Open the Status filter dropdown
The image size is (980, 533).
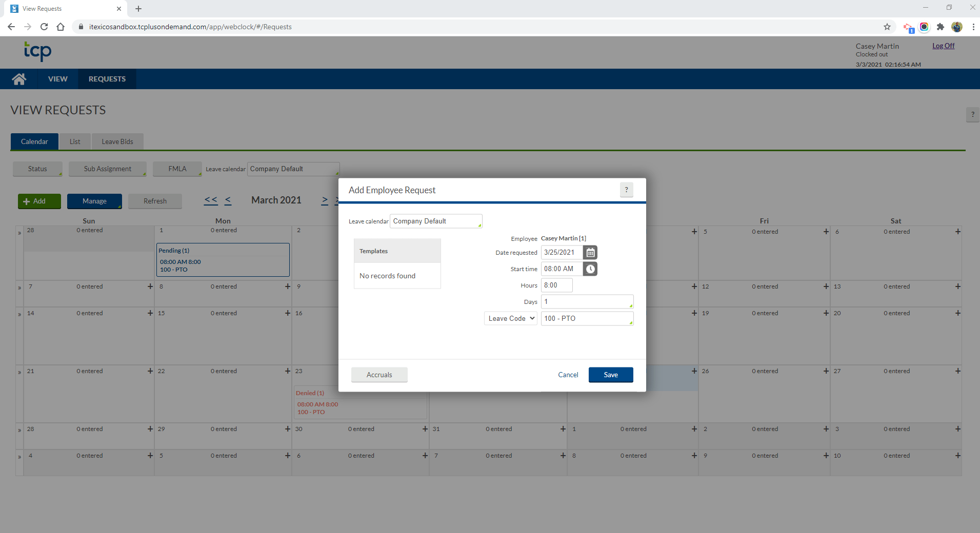point(37,169)
